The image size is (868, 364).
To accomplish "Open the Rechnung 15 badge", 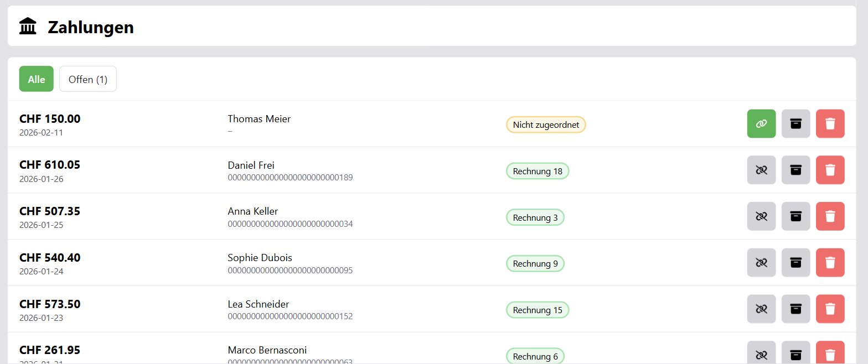I will [x=538, y=310].
